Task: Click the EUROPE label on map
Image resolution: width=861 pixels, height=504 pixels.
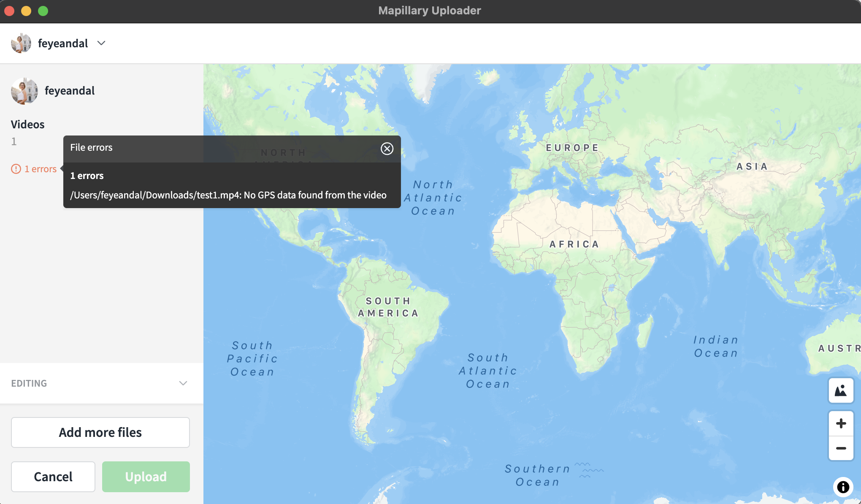Action: click(572, 148)
